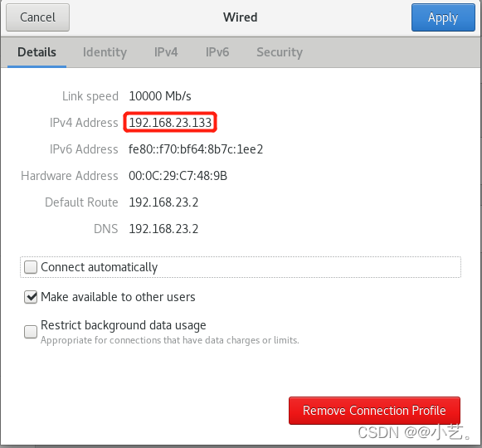Switch to the IPv6 tab

click(x=217, y=52)
